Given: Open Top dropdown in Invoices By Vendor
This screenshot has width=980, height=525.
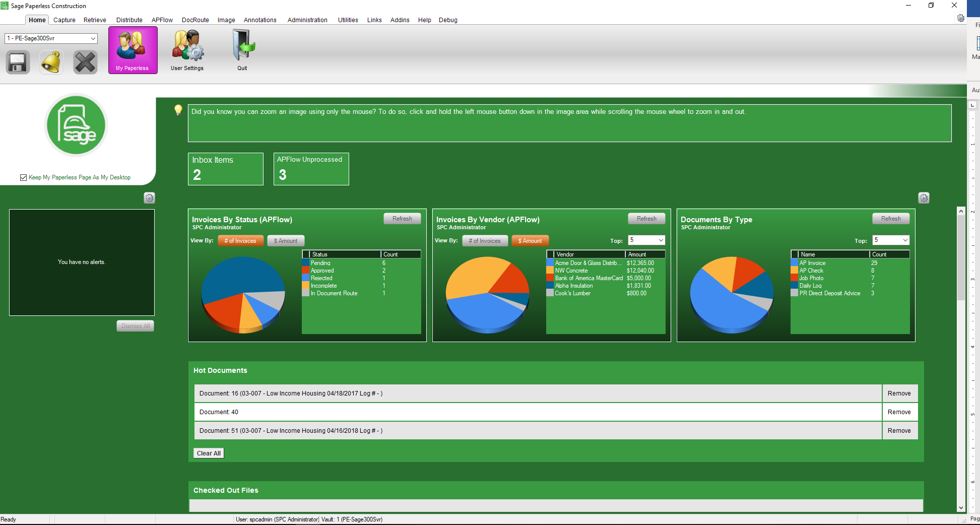Looking at the screenshot, I should (646, 240).
